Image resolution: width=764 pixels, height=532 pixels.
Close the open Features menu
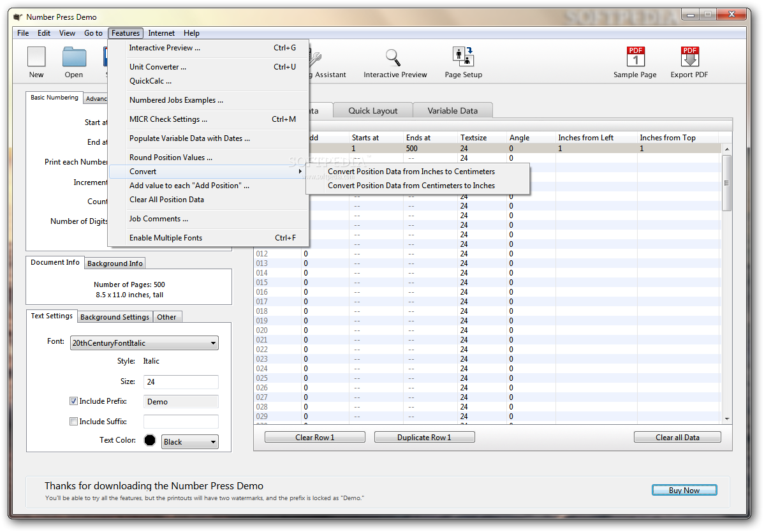126,33
